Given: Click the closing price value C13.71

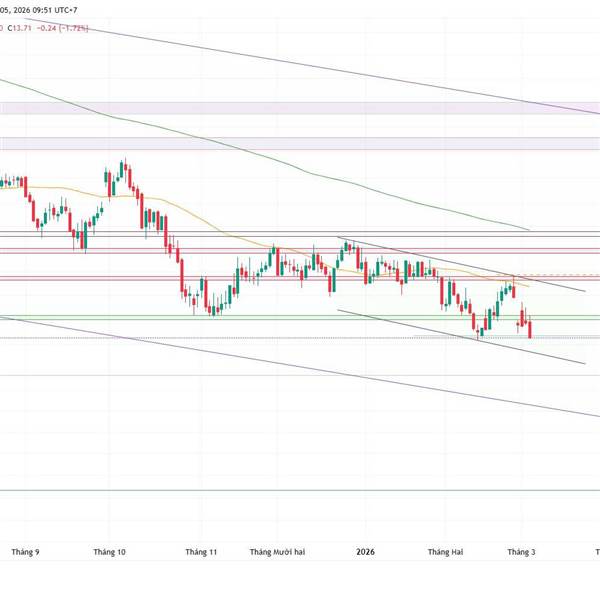Looking at the screenshot, I should click(20, 28).
